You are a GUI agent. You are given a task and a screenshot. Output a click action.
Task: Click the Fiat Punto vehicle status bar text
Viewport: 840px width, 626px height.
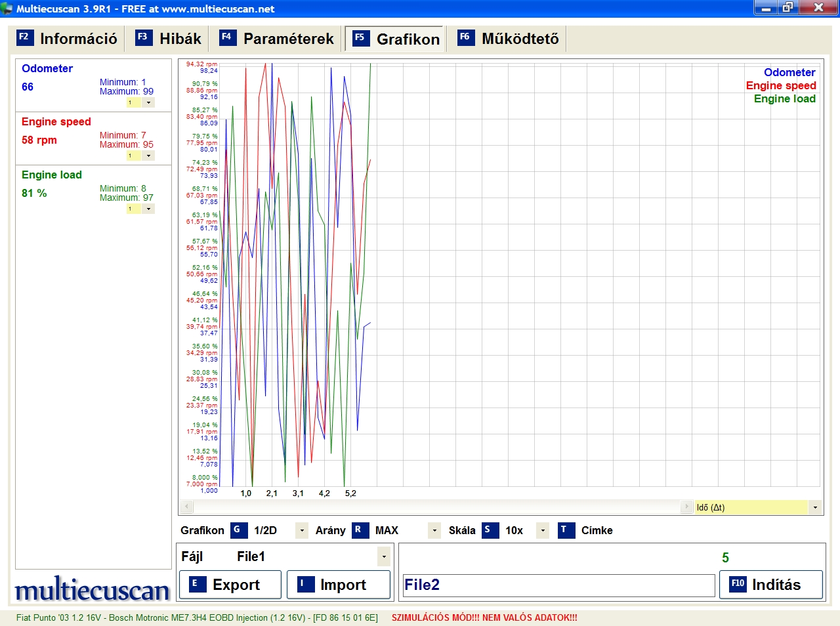pos(197,617)
